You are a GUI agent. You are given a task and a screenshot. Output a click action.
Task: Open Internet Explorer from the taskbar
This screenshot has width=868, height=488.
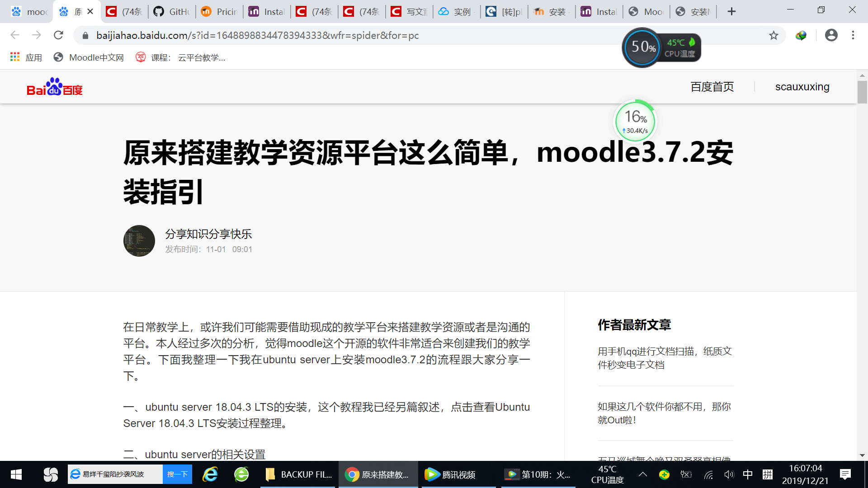[210, 474]
